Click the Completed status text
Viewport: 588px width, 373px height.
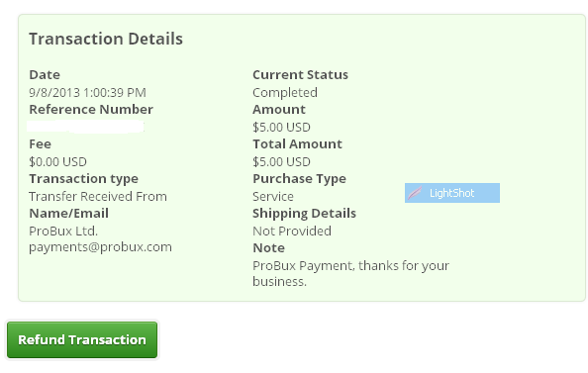[285, 93]
